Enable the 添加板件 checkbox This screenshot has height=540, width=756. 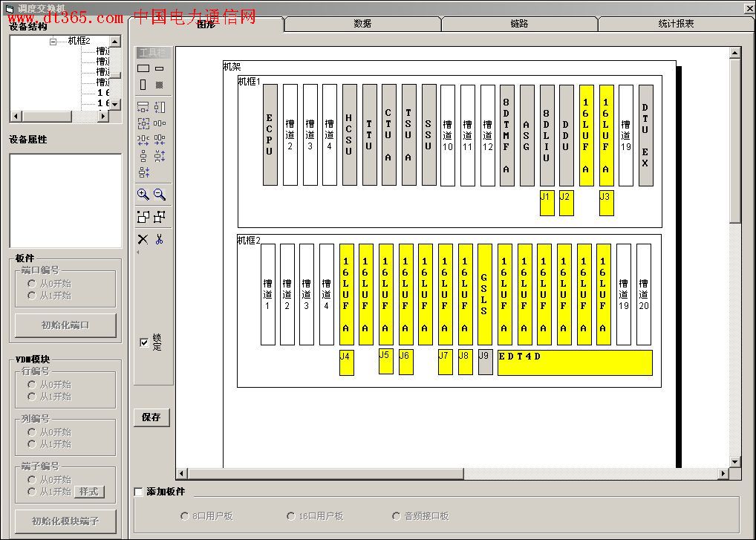click(138, 492)
